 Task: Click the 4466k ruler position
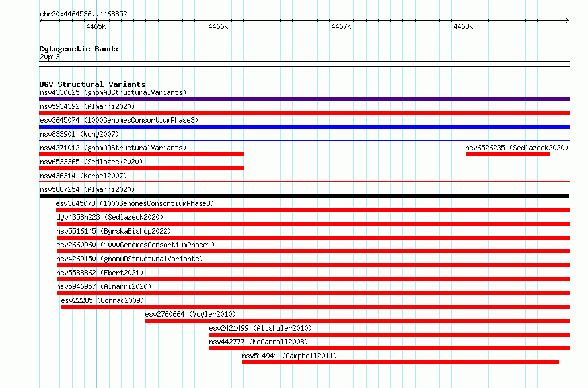coord(218,26)
